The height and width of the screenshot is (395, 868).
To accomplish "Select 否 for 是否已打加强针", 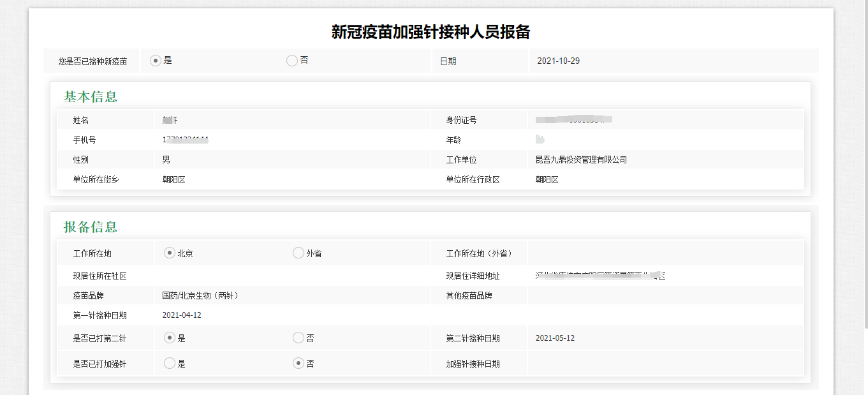I will click(x=298, y=363).
